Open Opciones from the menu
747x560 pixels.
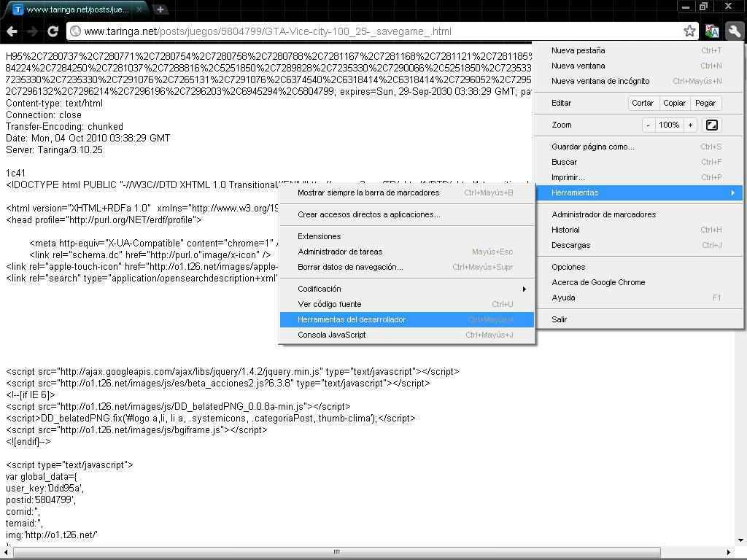click(x=638, y=267)
